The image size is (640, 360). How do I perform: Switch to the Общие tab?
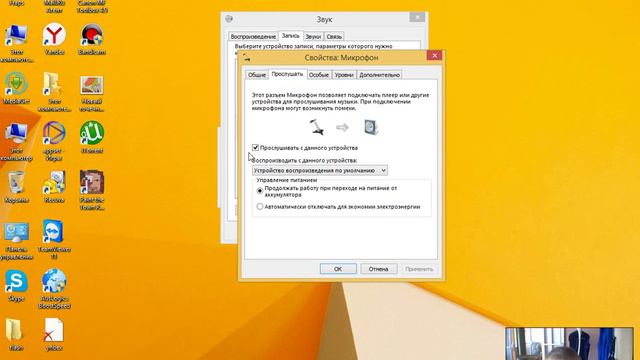(x=257, y=75)
